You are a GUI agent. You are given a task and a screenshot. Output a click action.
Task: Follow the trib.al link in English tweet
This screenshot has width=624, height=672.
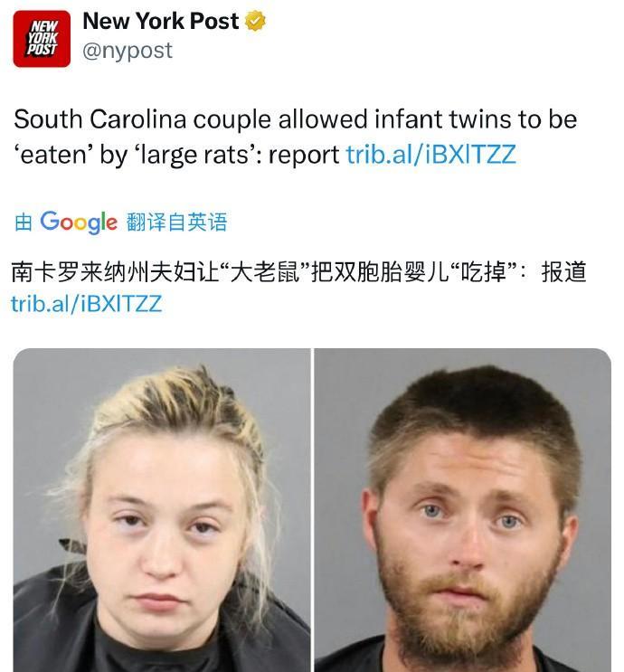point(430,155)
